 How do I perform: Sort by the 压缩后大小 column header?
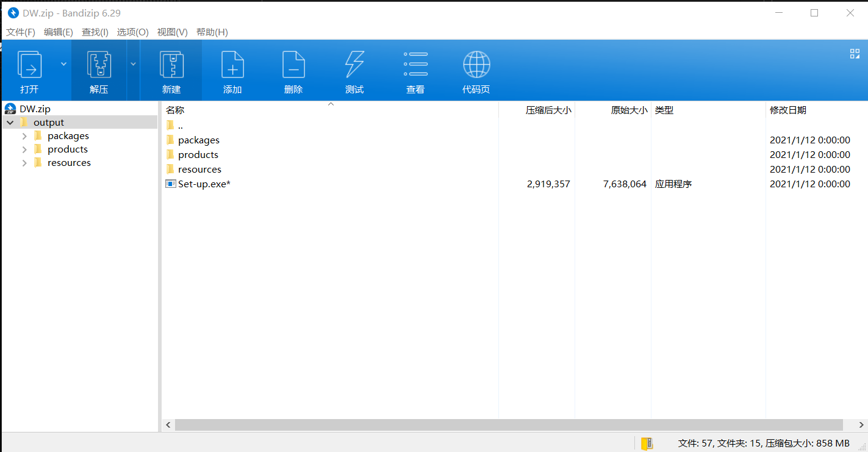coord(537,110)
